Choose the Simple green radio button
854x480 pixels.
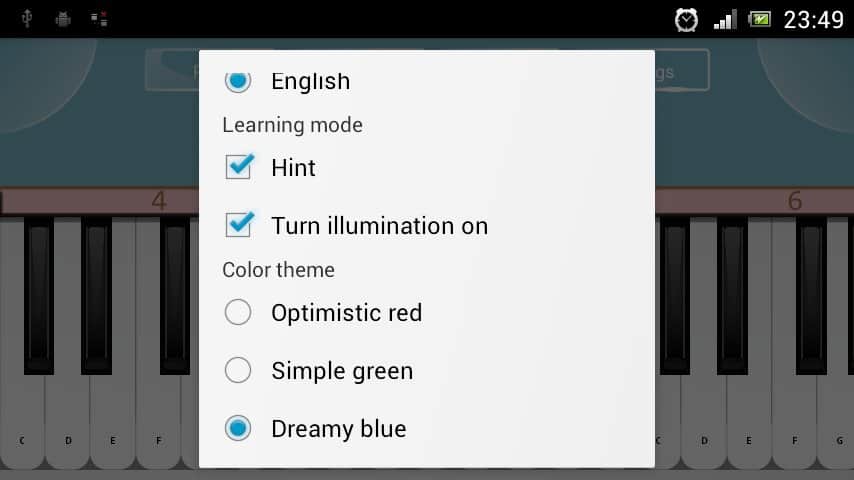238,371
